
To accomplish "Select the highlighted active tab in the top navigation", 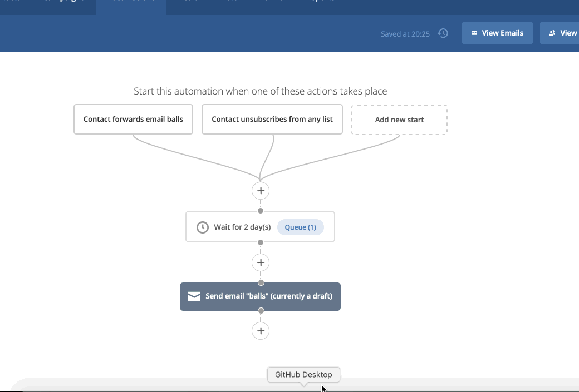I will pos(131,6).
